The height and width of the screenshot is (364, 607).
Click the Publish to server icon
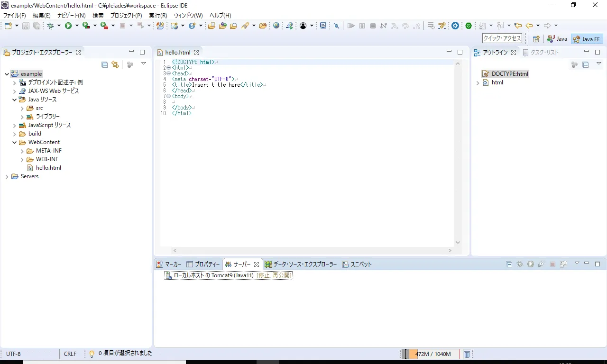tap(563, 264)
